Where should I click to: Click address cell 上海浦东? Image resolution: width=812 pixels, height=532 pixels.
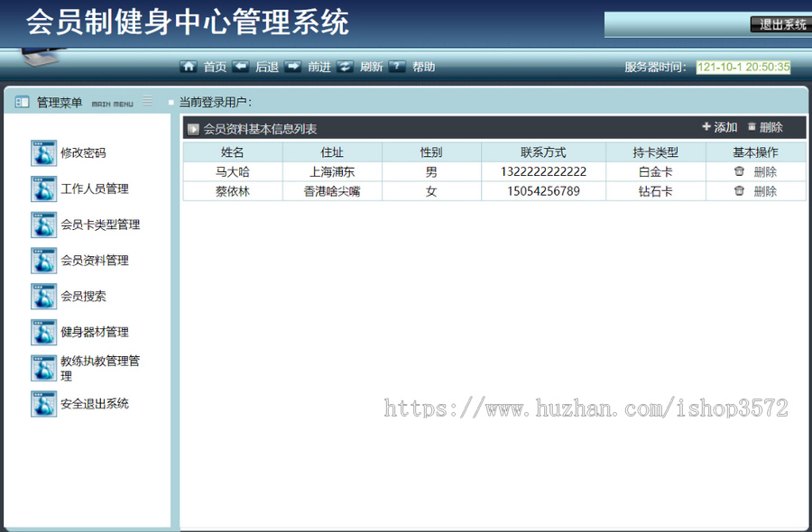click(x=332, y=172)
